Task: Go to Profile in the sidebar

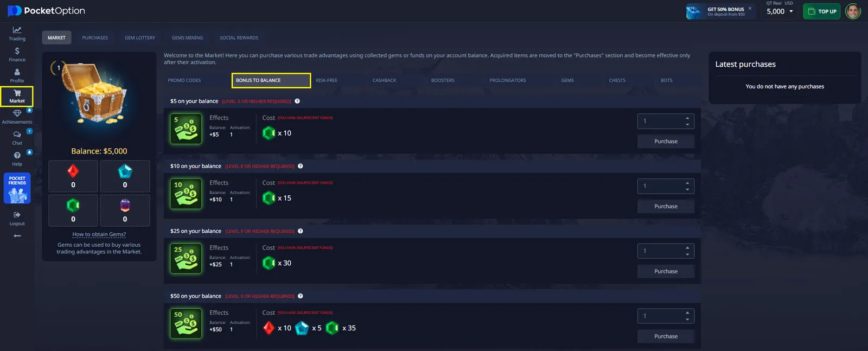Action: point(17,75)
